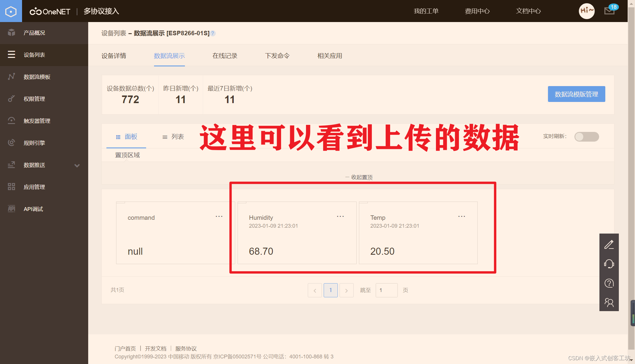
Task: Click the 跳至 page number input field
Action: (387, 290)
